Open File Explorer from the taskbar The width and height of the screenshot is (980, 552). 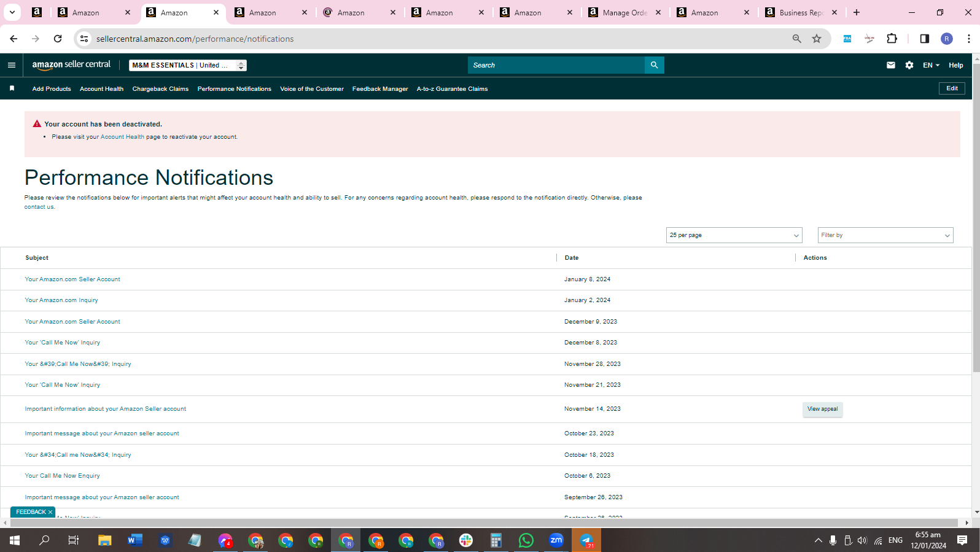[105, 540]
